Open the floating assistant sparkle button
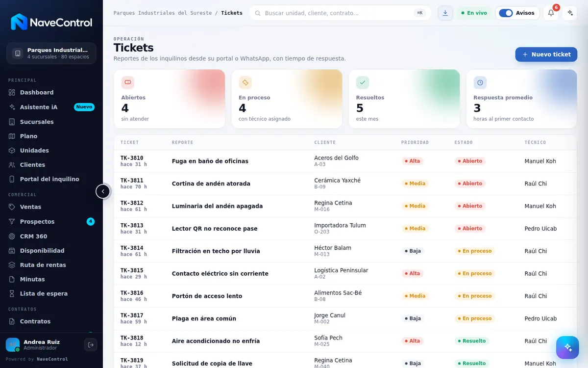Screen dimensions: 588x368 point(567,347)
